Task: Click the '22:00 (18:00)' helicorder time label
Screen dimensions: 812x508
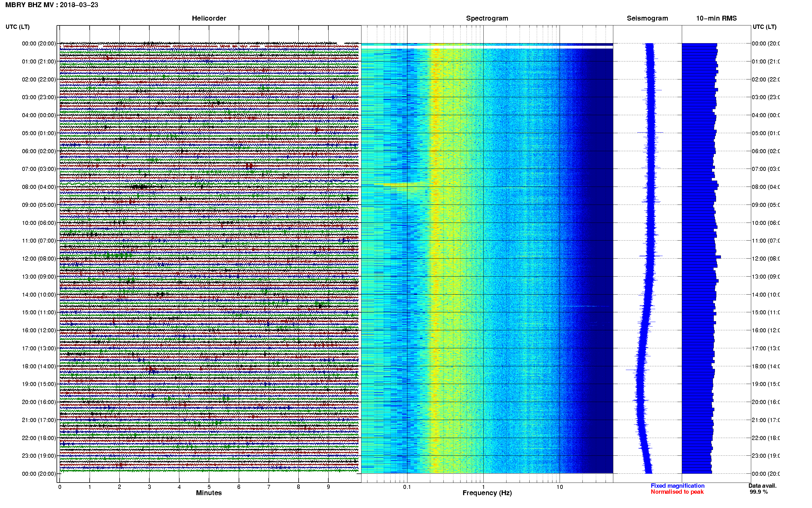Action: pyautogui.click(x=39, y=438)
